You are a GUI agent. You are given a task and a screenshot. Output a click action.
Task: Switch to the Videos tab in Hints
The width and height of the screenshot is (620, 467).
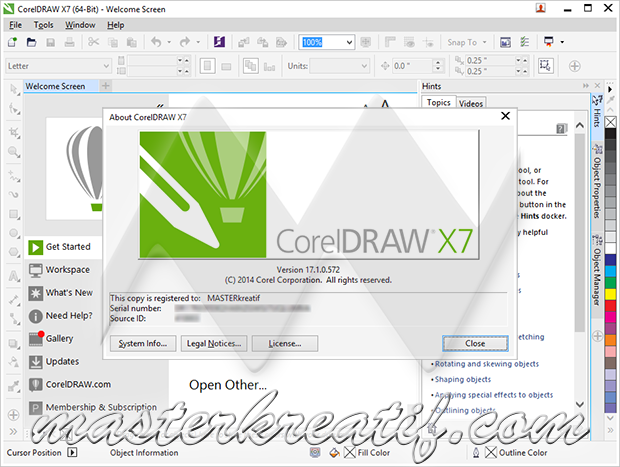coord(471,104)
